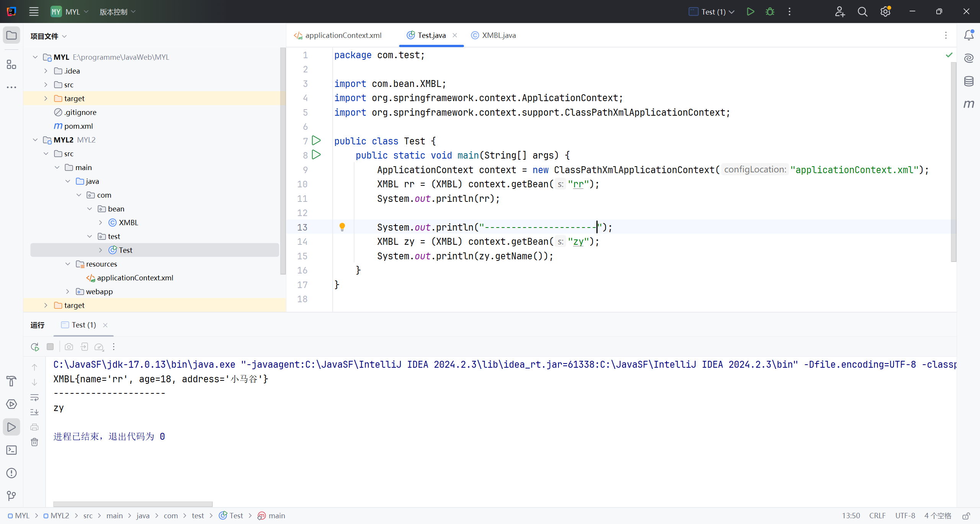
Task: Open Database tool window icon
Action: 969,81
